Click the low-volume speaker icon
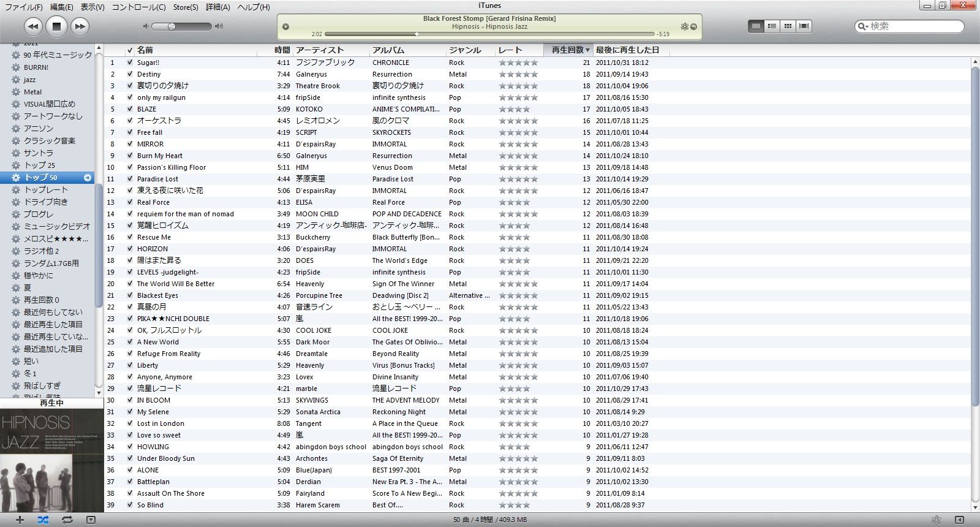The height and width of the screenshot is (527, 980). coord(146,26)
